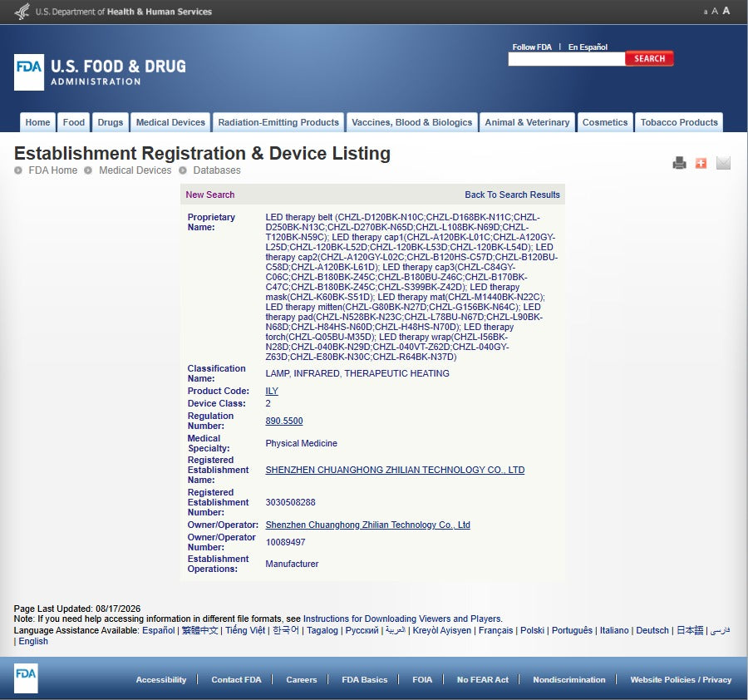Click the New Search link

click(x=210, y=195)
